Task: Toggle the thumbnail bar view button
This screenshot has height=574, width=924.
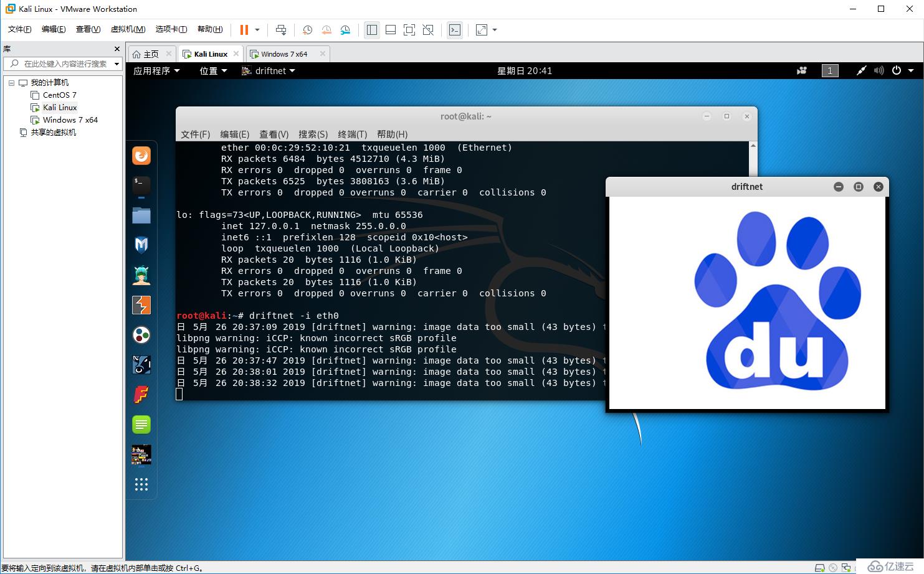Action: (391, 30)
